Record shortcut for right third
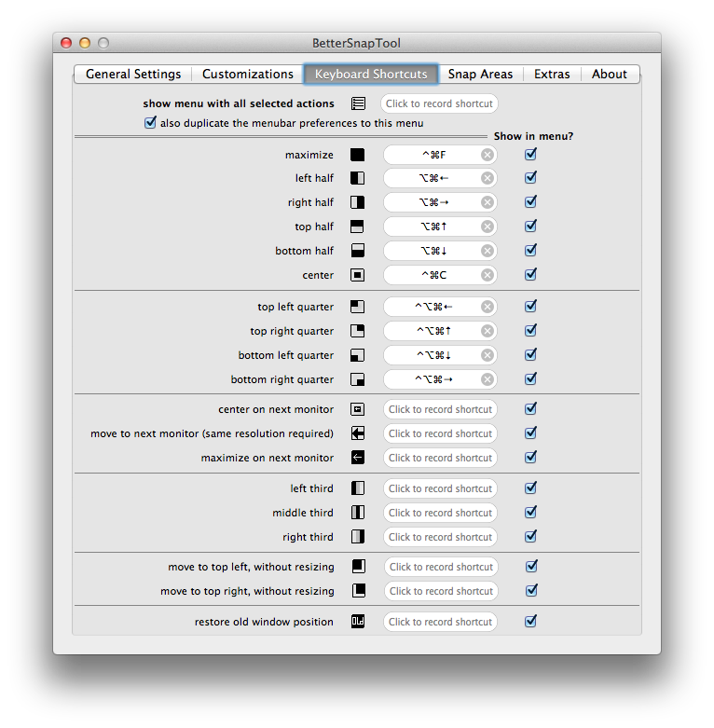This screenshot has width=714, height=728. click(x=440, y=537)
